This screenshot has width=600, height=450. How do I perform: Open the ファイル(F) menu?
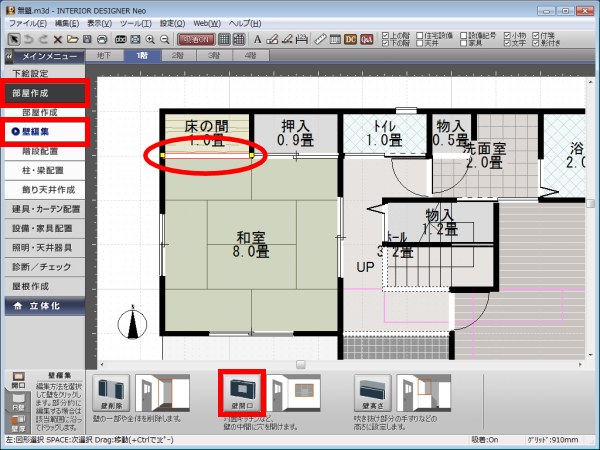[27, 21]
